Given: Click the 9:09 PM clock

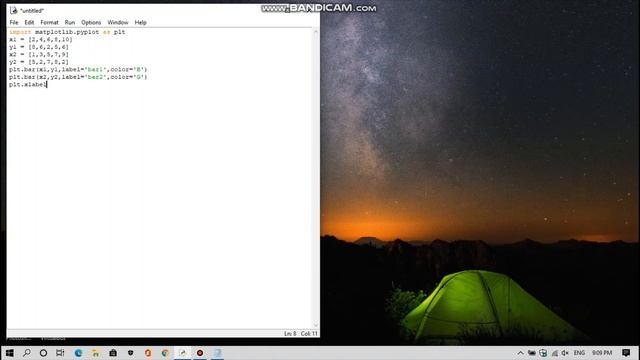Looking at the screenshot, I should click(602, 353).
